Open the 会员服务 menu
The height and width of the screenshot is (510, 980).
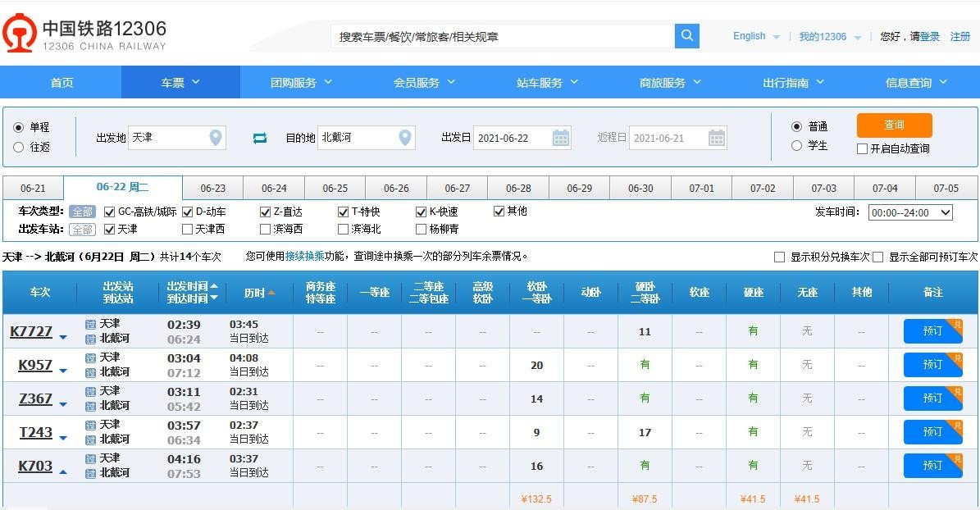[x=424, y=82]
